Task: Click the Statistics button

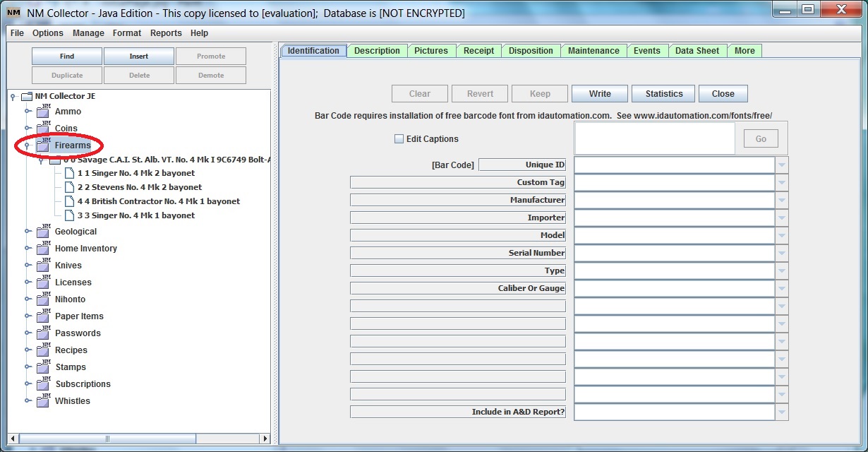Action: [663, 93]
